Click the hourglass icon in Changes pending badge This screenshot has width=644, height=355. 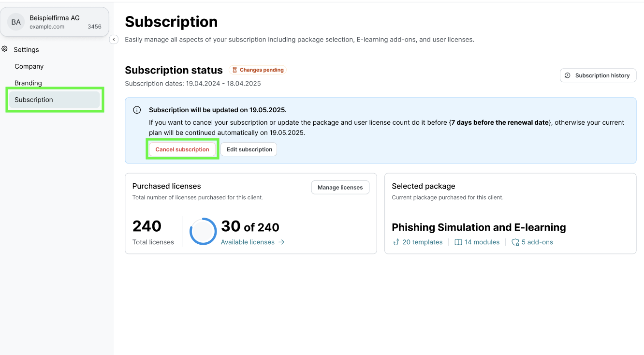pyautogui.click(x=235, y=70)
